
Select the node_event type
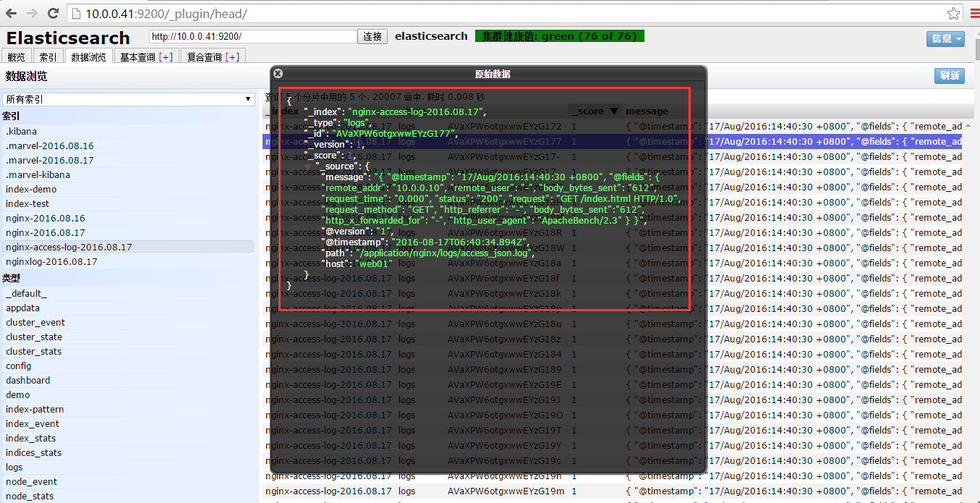click(128, 481)
